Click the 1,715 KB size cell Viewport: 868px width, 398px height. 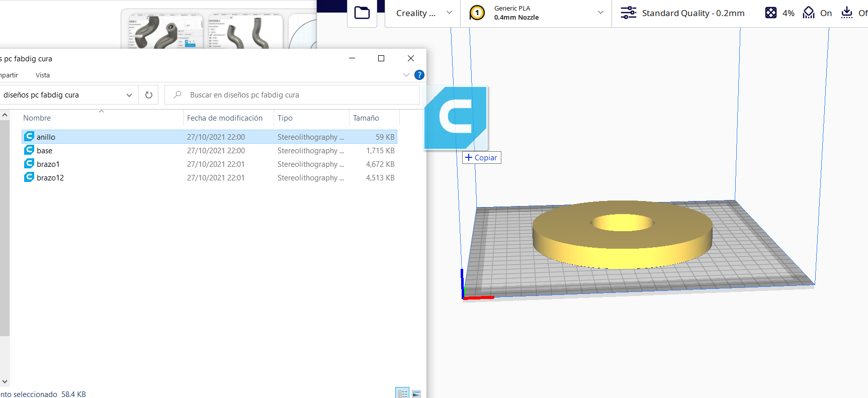click(x=380, y=150)
